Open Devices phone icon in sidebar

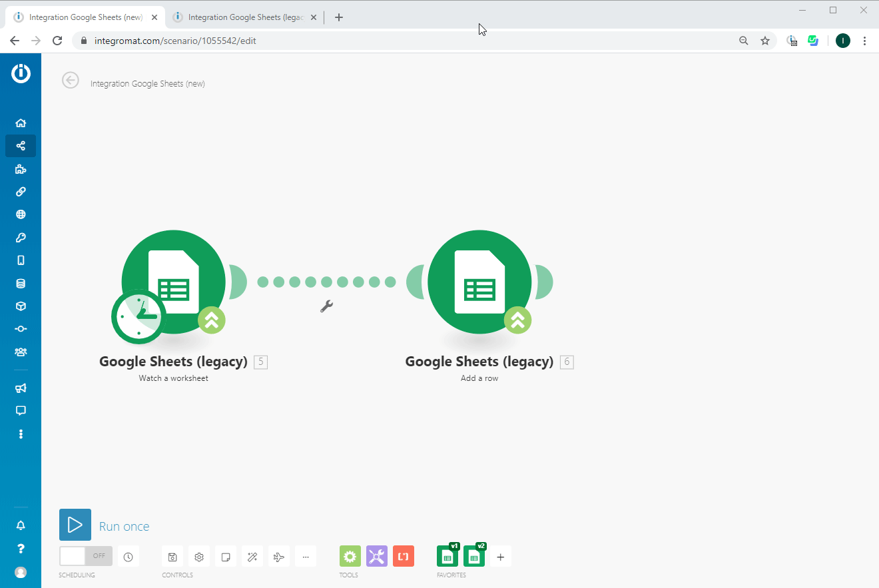coord(21,260)
